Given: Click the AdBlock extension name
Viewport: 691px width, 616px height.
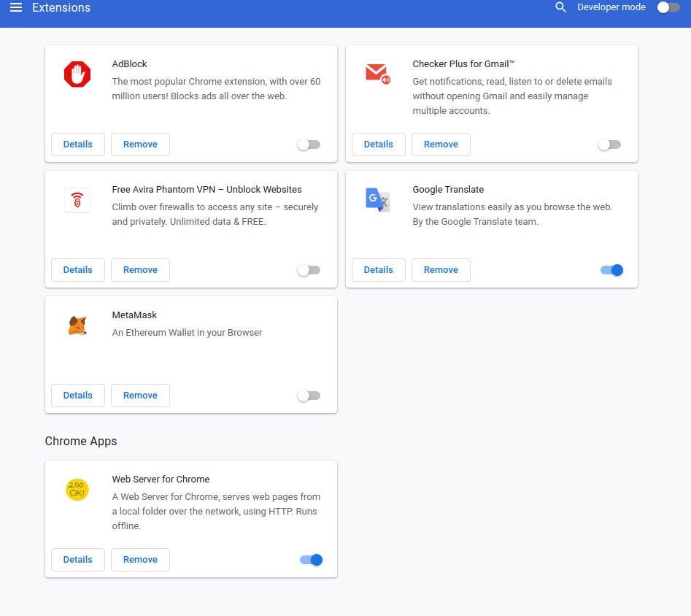Looking at the screenshot, I should (129, 64).
